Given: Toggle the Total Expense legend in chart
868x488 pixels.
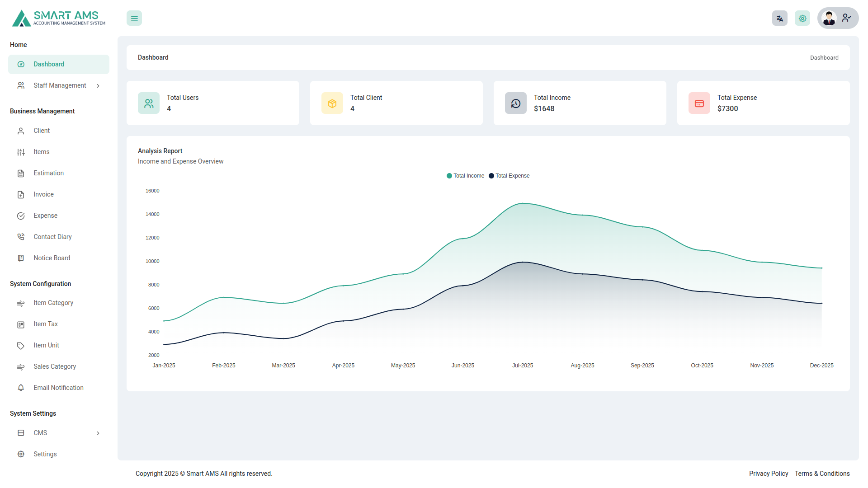Looking at the screenshot, I should pyautogui.click(x=509, y=176).
